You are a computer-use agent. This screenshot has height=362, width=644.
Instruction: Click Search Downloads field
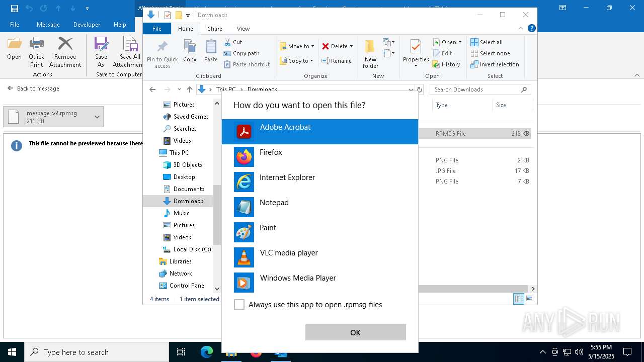480,89
